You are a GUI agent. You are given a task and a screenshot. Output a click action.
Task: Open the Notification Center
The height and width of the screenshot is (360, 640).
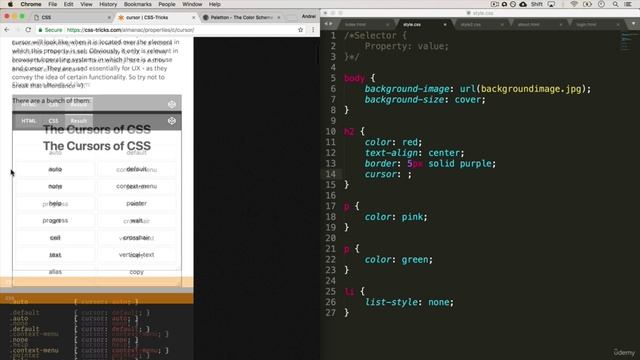click(629, 4)
